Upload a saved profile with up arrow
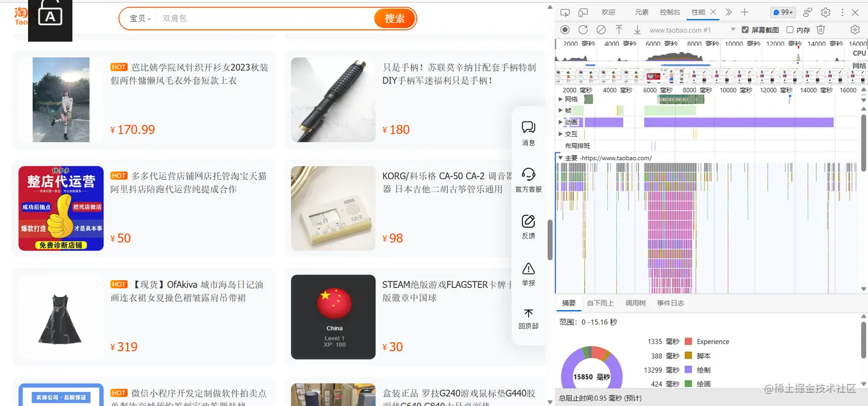868x406 pixels. [x=619, y=29]
